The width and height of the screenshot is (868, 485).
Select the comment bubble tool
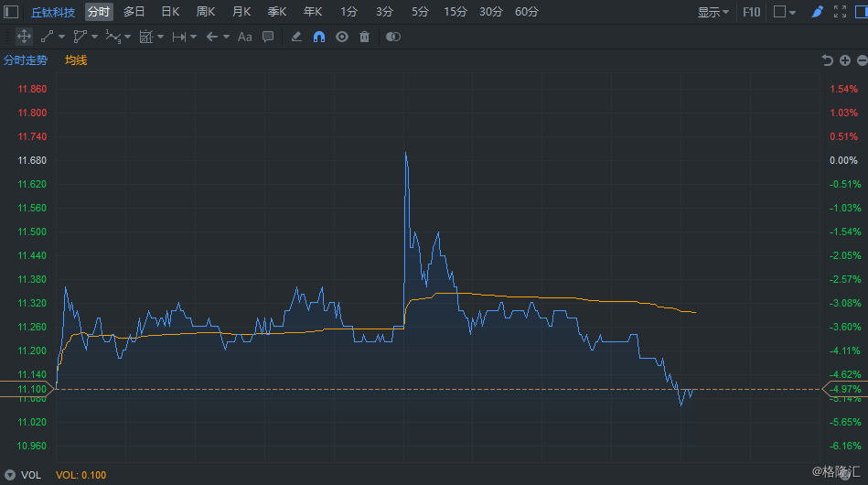(268, 37)
